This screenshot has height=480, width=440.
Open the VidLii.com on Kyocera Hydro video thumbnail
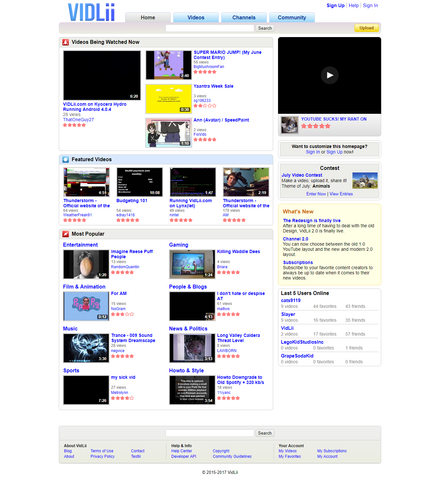coord(102,76)
